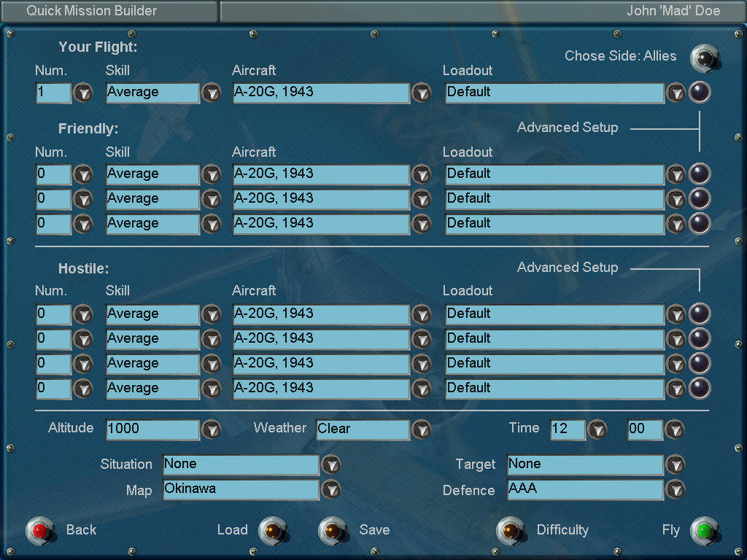
Task: Click the third Hostile row loadout round button
Action: 700,364
